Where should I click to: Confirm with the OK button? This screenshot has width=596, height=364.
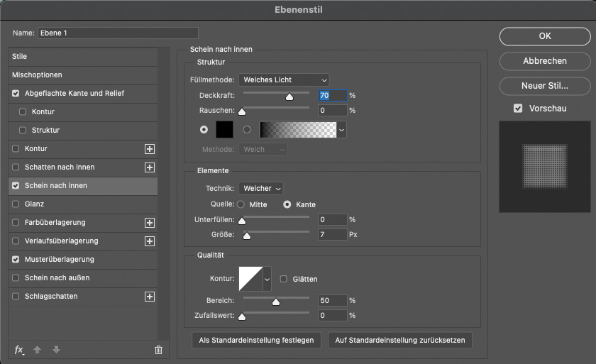point(545,36)
